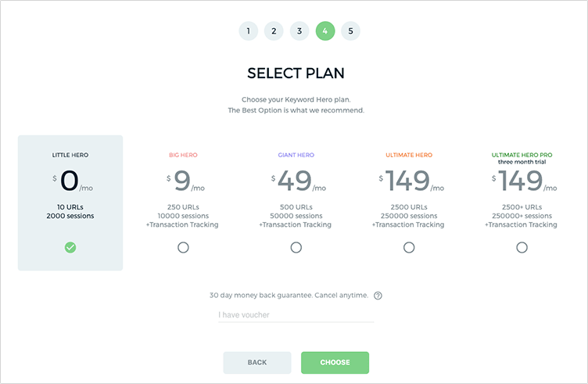Focus the "I have voucher" input field
The width and height of the screenshot is (588, 384).
point(296,315)
